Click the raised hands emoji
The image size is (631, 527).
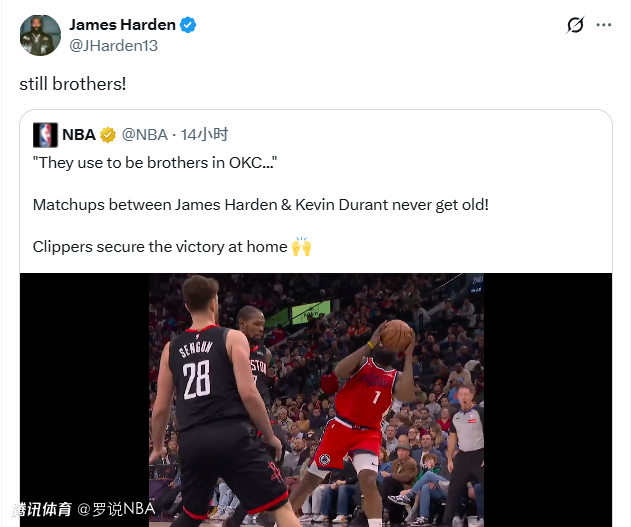coord(301,247)
